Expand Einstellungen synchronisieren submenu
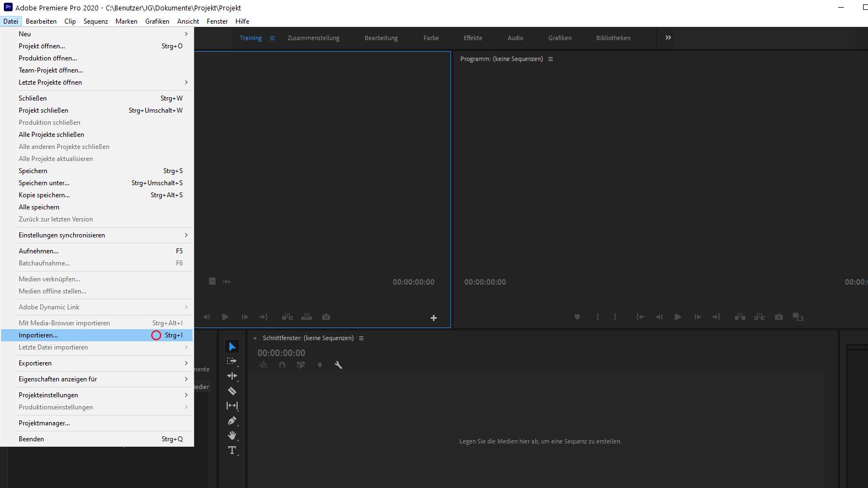The height and width of the screenshot is (488, 868). coord(97,235)
